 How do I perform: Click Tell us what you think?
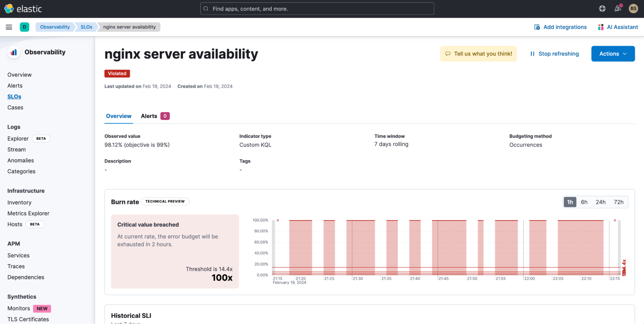click(478, 54)
